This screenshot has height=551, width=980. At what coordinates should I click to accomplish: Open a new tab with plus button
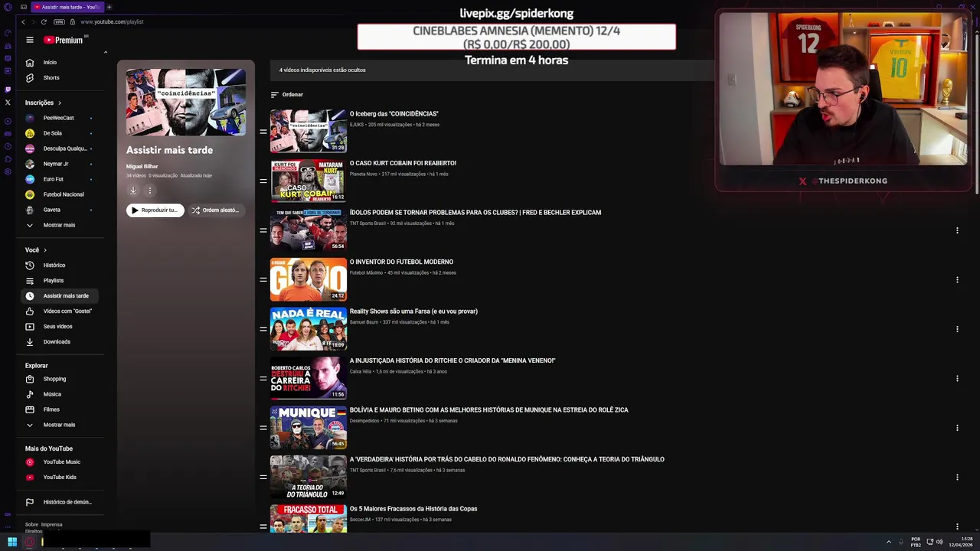(109, 7)
